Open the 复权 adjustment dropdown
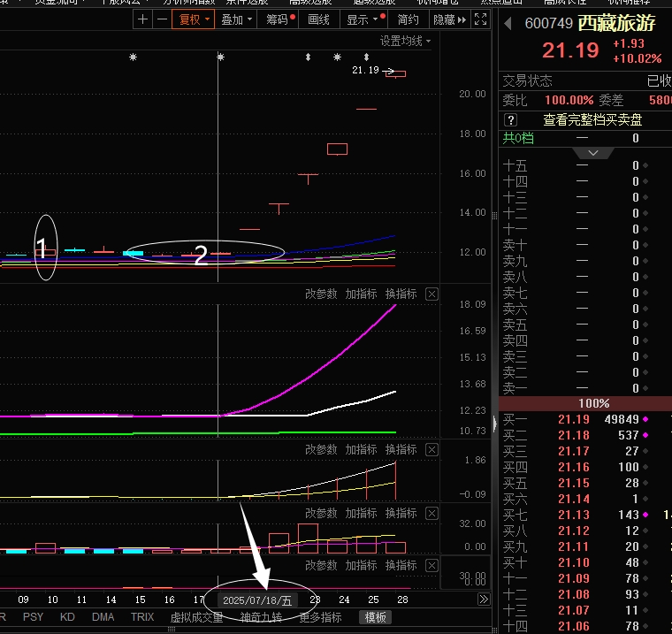 pos(194,19)
